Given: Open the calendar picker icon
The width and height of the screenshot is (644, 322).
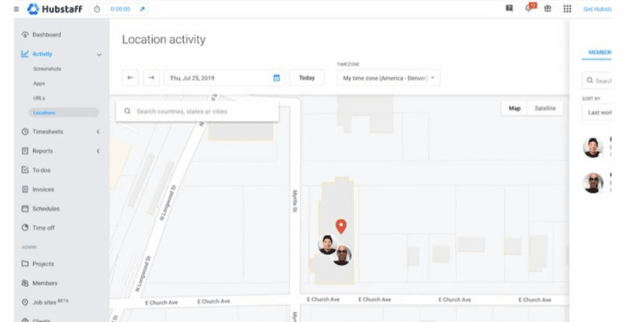Looking at the screenshot, I should click(277, 78).
